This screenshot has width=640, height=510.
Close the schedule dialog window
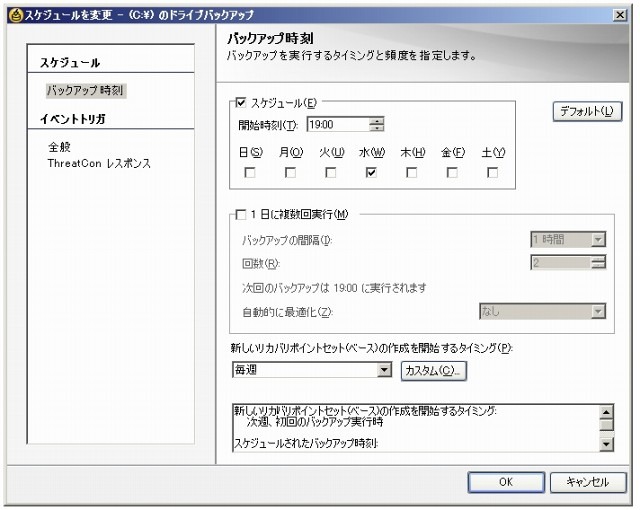pyautogui.click(x=620, y=13)
